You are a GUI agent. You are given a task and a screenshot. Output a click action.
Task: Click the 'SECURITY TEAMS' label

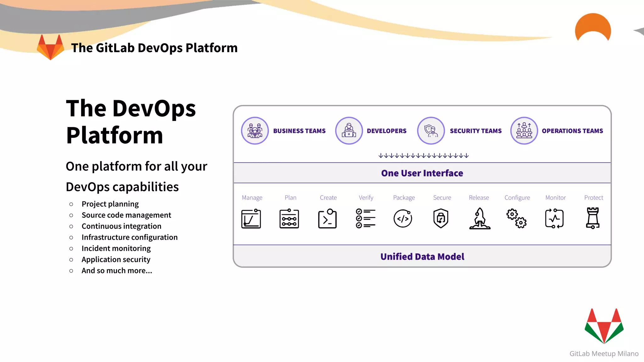pyautogui.click(x=476, y=131)
